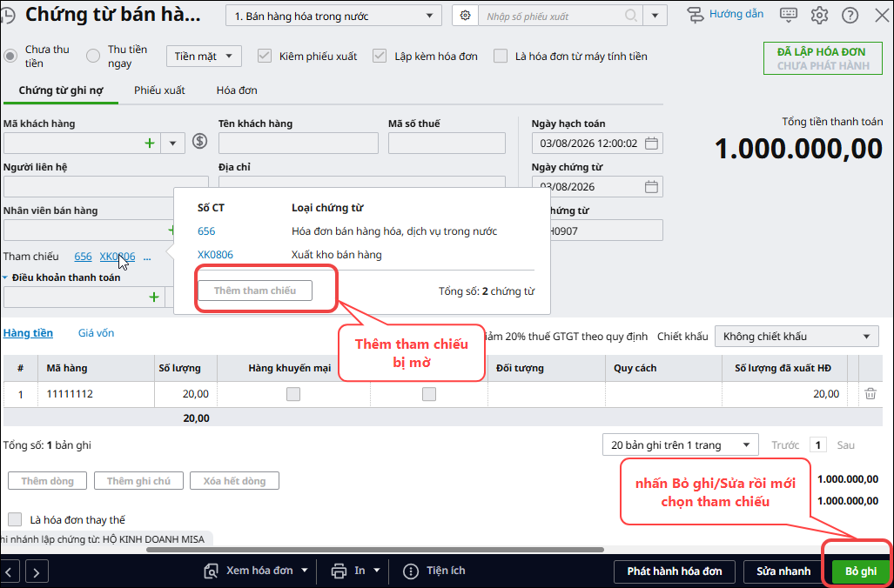Open reference 656 in the Tham chiếu row
894x588 pixels.
(x=84, y=257)
